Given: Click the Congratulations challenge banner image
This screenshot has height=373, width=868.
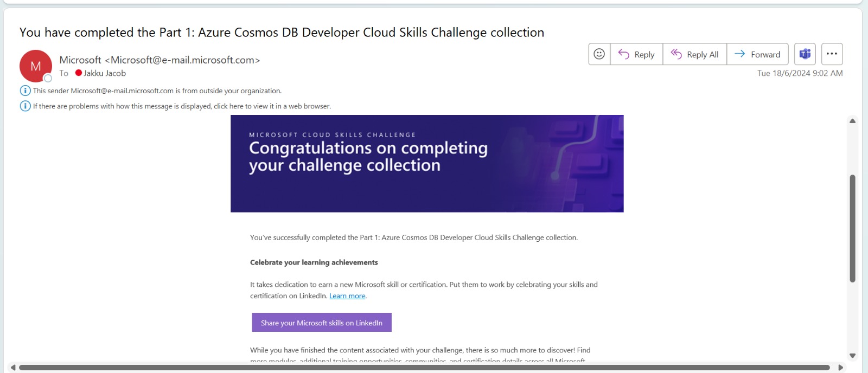Looking at the screenshot, I should tap(427, 164).
